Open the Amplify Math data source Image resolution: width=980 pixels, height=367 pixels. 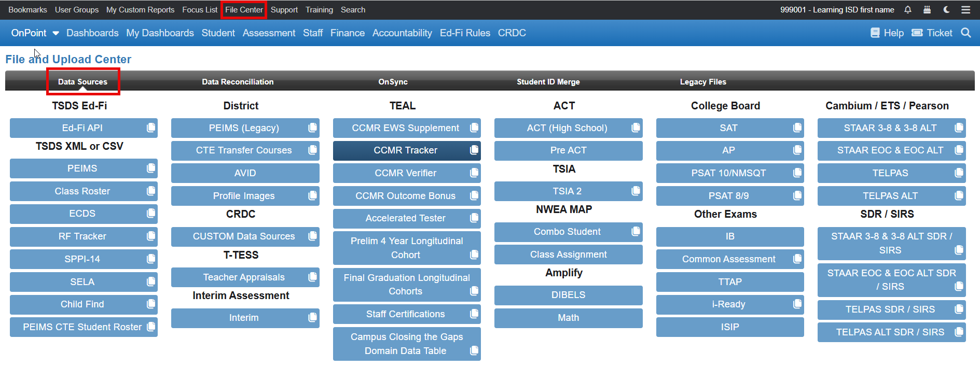[x=568, y=318]
